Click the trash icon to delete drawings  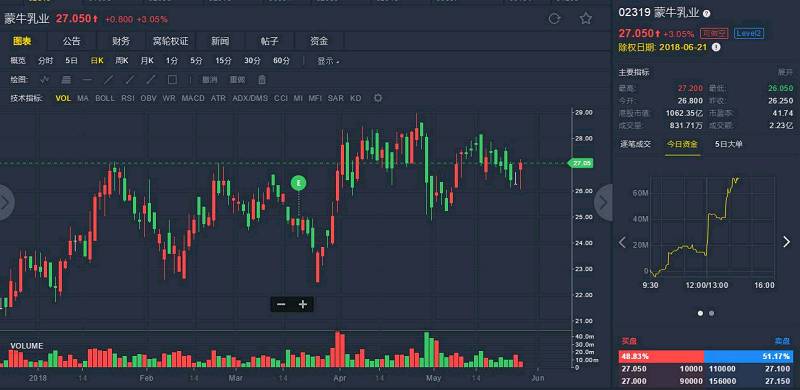tap(262, 80)
